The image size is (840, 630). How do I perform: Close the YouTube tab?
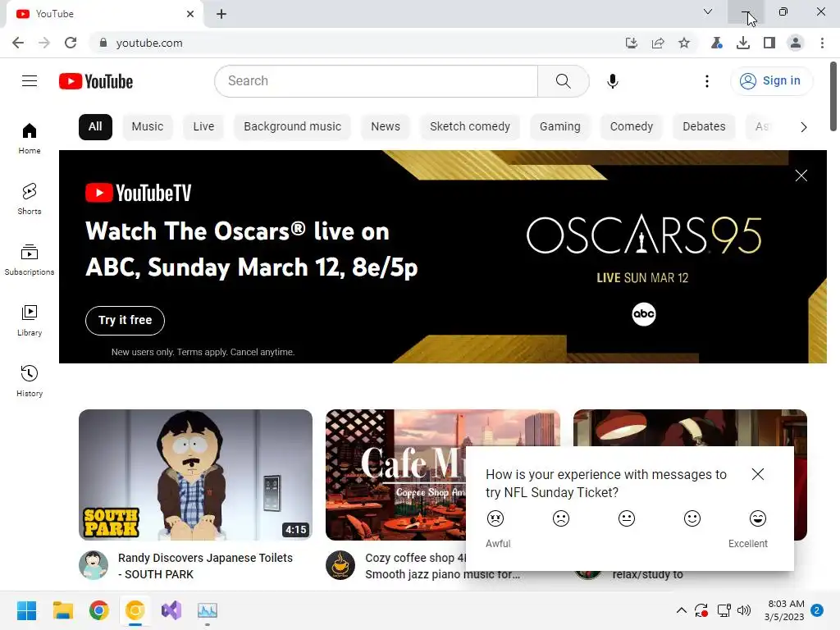pyautogui.click(x=190, y=14)
